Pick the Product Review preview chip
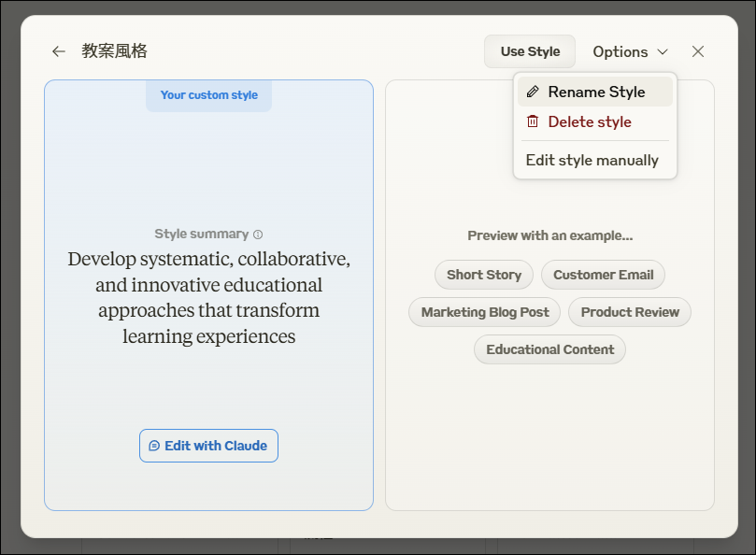 630,312
